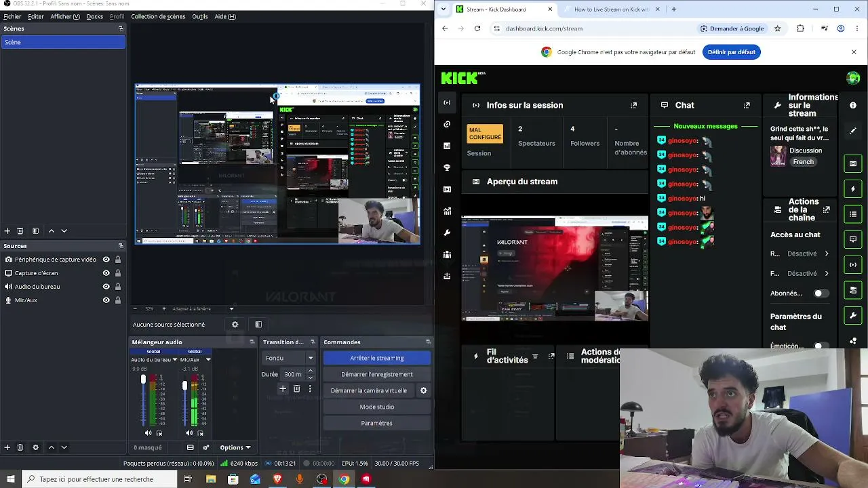Viewport: 868px width, 488px height.
Task: Expand the second Désactivé chat access row
Action: coord(801,274)
